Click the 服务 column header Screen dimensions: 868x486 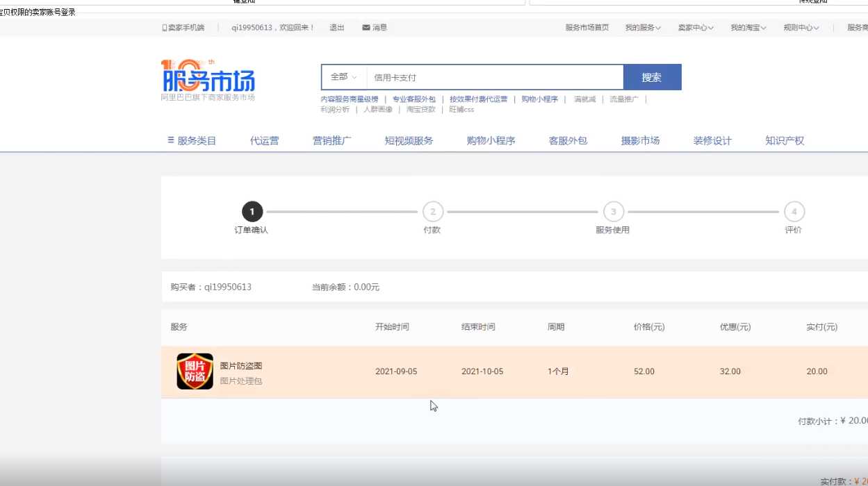click(179, 327)
